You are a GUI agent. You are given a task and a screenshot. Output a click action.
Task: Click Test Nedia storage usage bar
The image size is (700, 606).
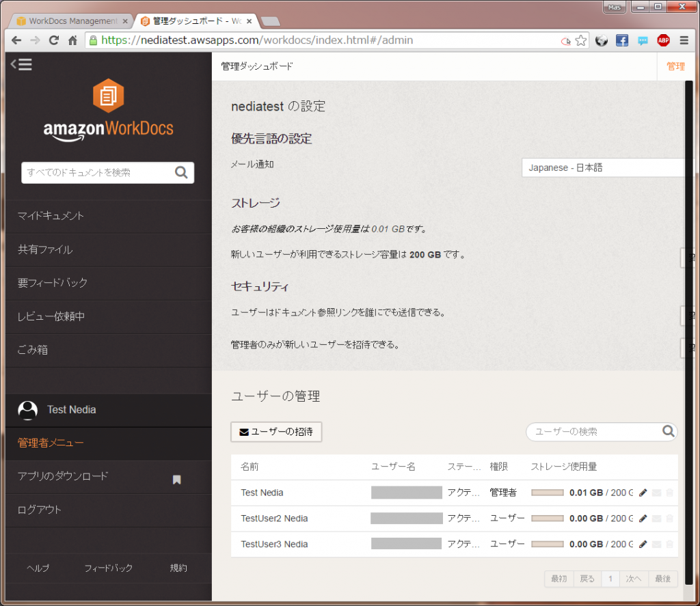pyautogui.click(x=548, y=493)
